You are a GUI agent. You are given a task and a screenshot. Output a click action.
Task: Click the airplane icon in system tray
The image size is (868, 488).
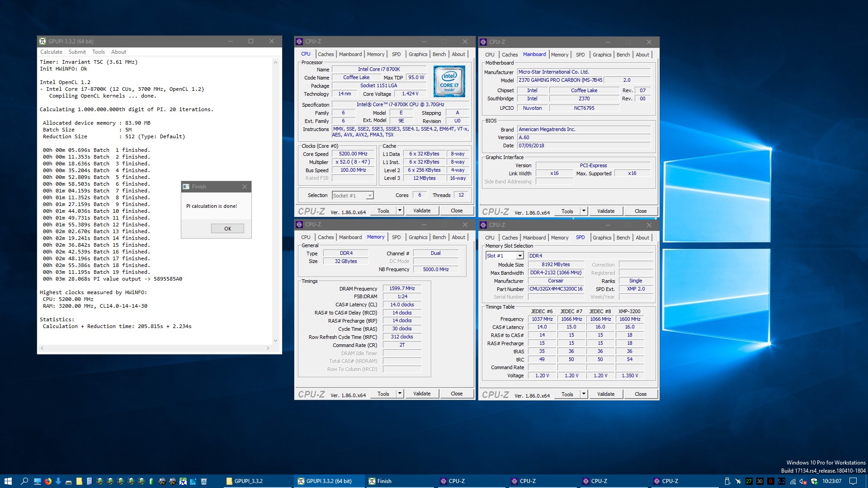[738, 481]
